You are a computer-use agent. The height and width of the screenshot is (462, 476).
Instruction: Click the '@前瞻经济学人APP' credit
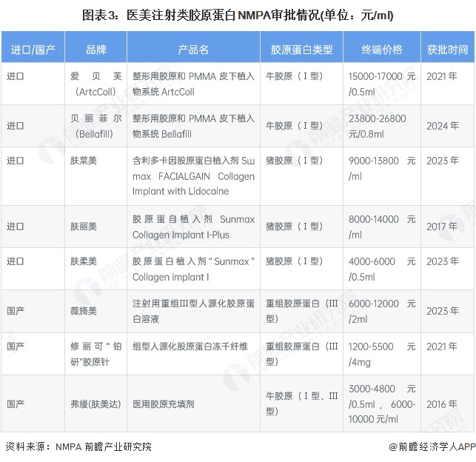pos(432,447)
